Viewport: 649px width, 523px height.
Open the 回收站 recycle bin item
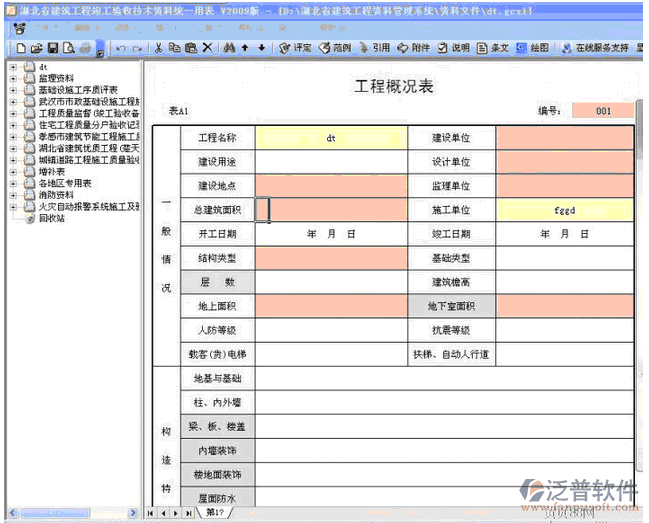pos(51,218)
